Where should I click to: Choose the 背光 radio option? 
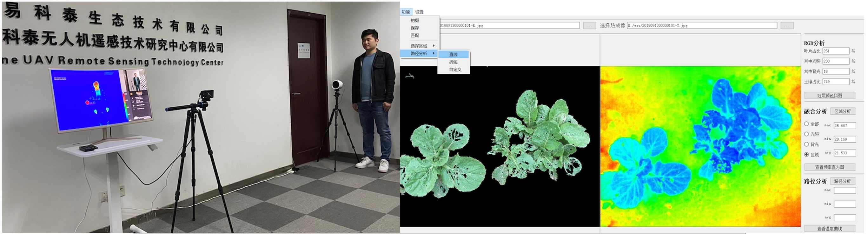(x=807, y=144)
